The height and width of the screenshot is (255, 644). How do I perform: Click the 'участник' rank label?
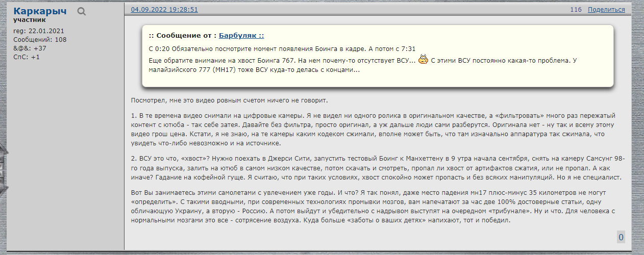click(30, 20)
